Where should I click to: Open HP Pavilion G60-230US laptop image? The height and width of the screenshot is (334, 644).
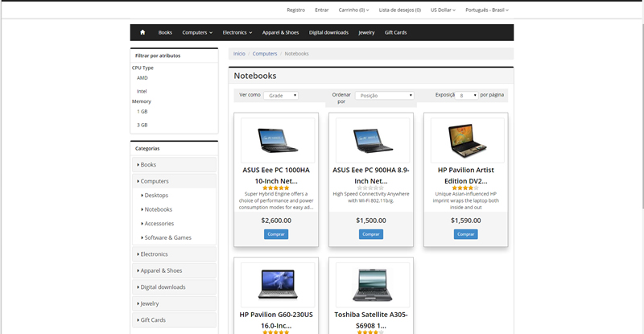click(x=276, y=284)
